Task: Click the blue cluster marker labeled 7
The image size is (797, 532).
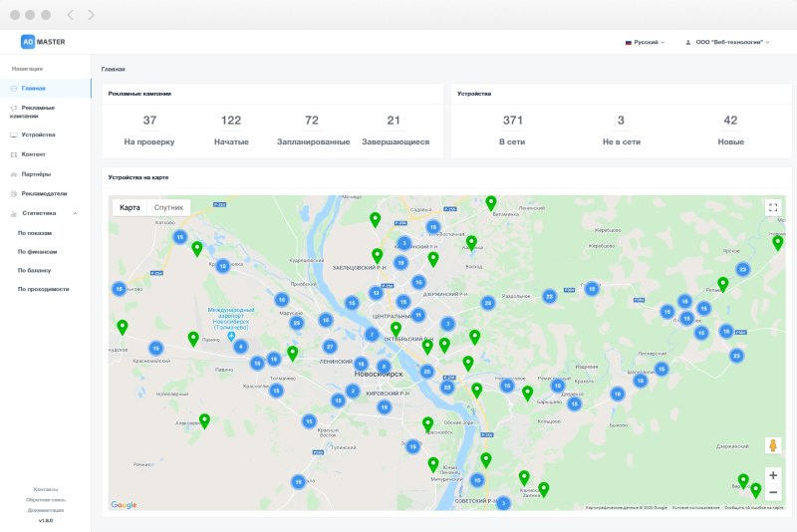Action: pyautogui.click(x=372, y=335)
